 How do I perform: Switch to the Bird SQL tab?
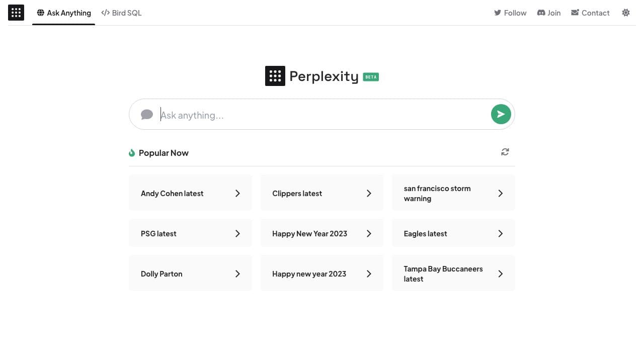pyautogui.click(x=121, y=13)
